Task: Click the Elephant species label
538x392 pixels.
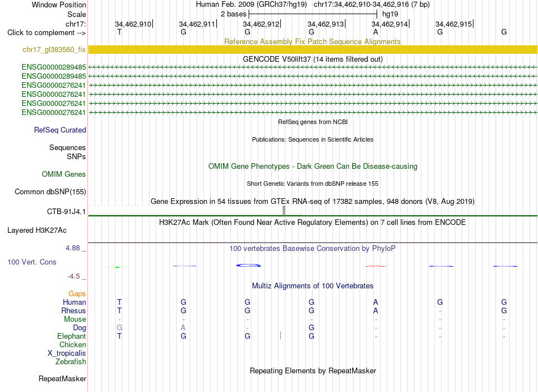Action: (x=71, y=336)
